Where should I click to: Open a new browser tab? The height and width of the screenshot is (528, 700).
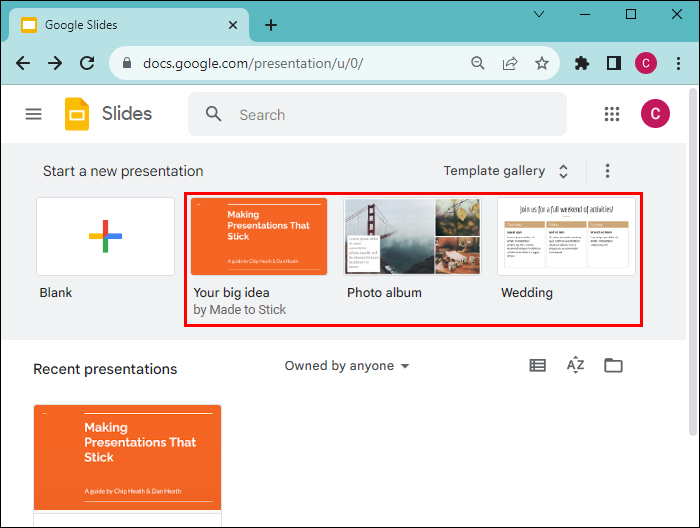click(x=271, y=25)
